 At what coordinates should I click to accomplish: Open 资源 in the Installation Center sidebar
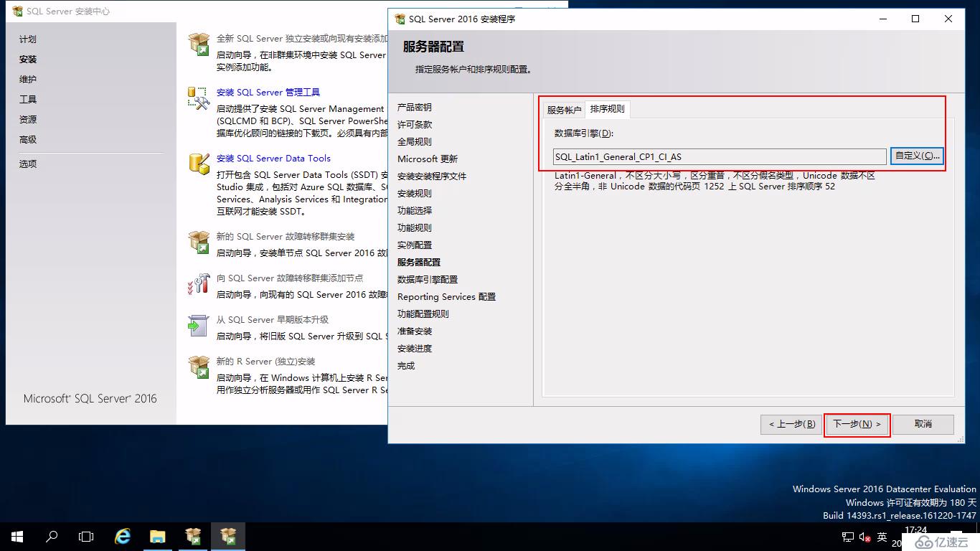pos(27,120)
